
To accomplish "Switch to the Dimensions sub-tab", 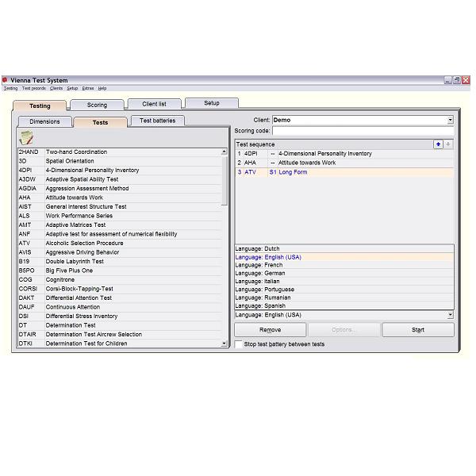I will point(44,121).
